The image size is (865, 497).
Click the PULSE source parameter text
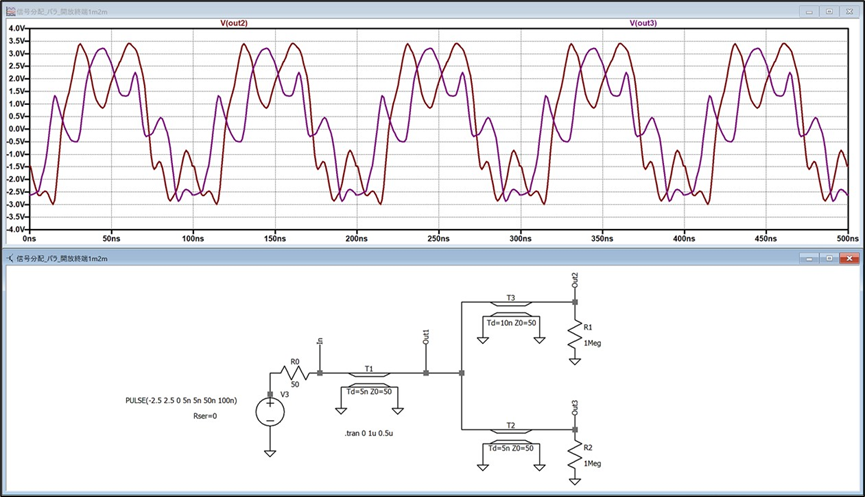193,401
